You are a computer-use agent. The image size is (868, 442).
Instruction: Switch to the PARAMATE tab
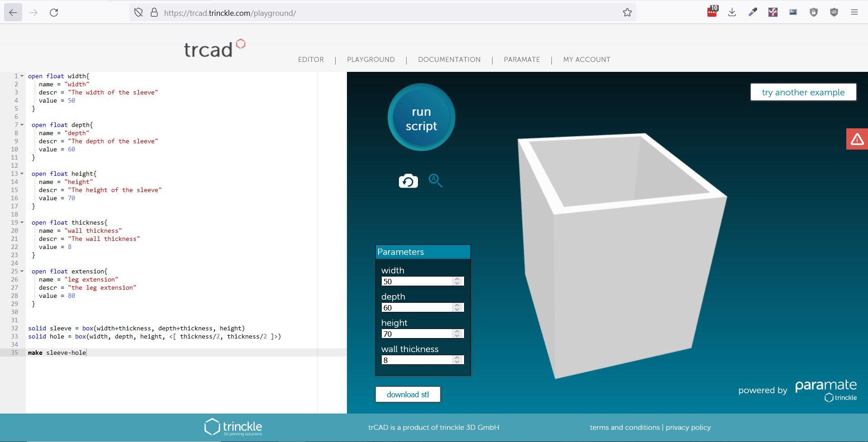tap(521, 59)
